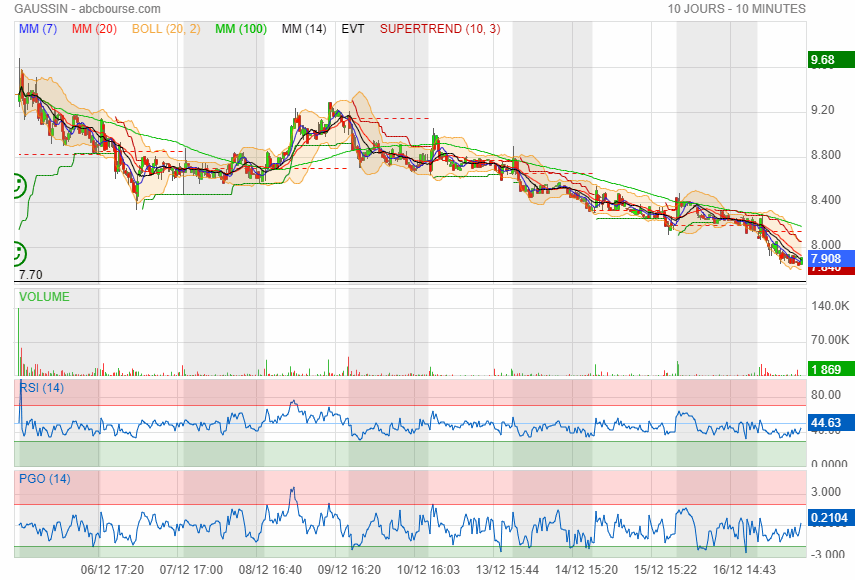855x580 pixels.
Task: Click the 08/12 16:40 date label
Action: pyautogui.click(x=270, y=570)
